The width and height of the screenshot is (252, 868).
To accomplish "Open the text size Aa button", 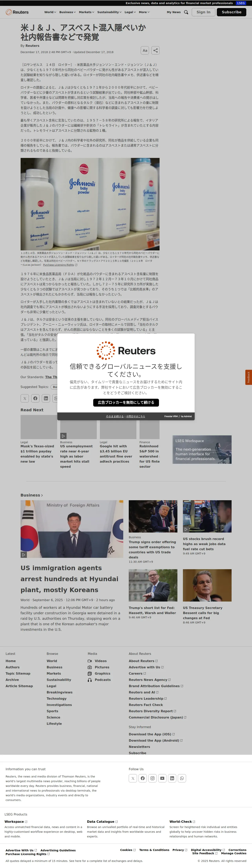I will pyautogui.click(x=145, y=51).
